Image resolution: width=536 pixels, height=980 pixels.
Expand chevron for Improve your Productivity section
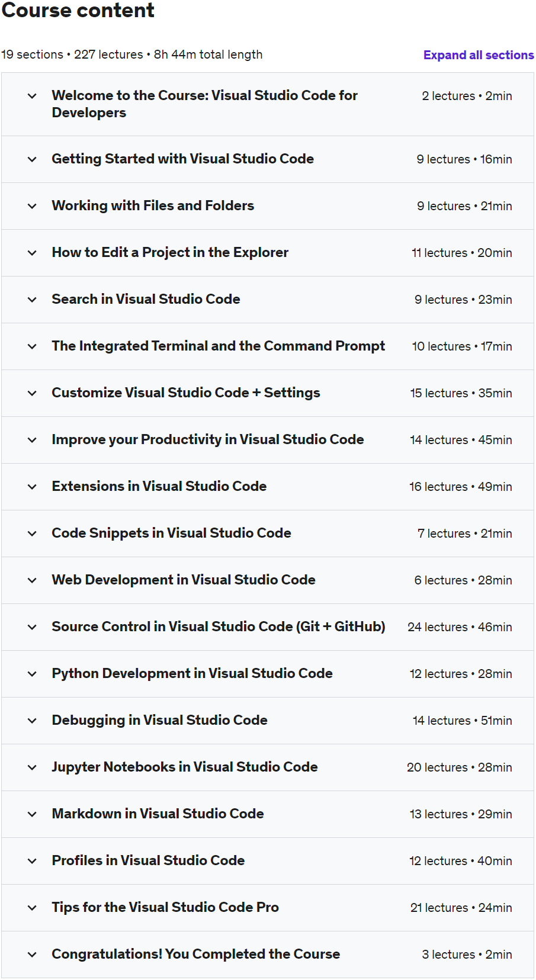(32, 440)
